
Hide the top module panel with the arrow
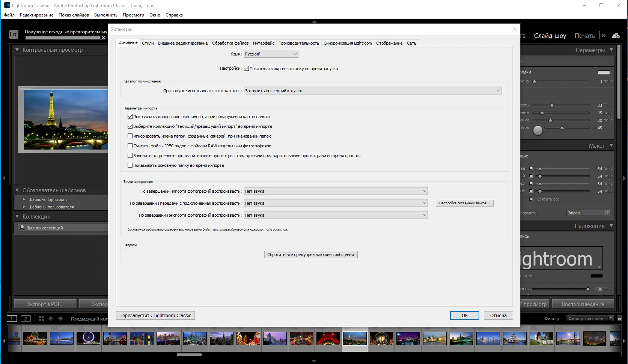click(314, 21)
